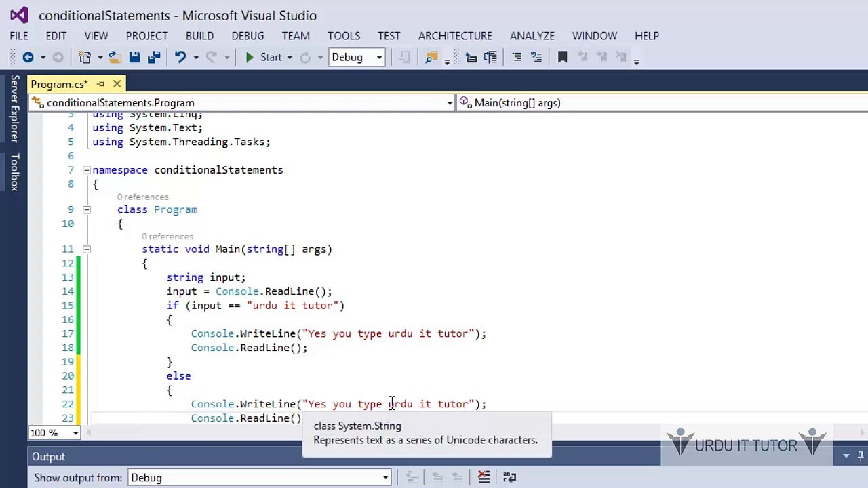The image size is (868, 488).
Task: Open the TEST menu
Action: click(x=389, y=36)
